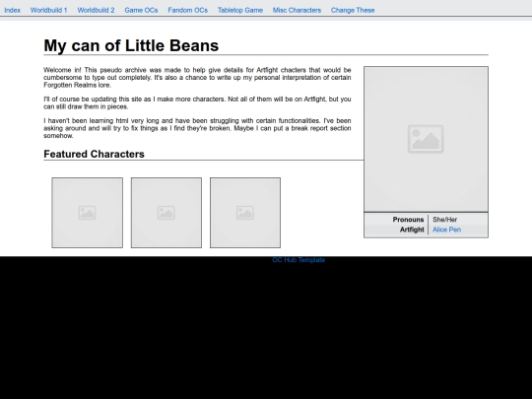Image resolution: width=532 pixels, height=399 pixels.
Task: Open the Index nav link
Action: (x=12, y=10)
